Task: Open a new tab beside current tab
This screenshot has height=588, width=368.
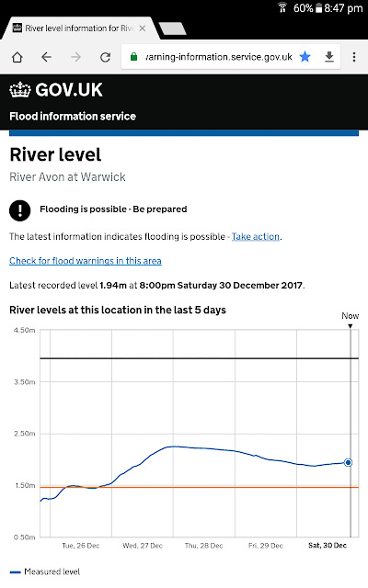Action: 172,28
